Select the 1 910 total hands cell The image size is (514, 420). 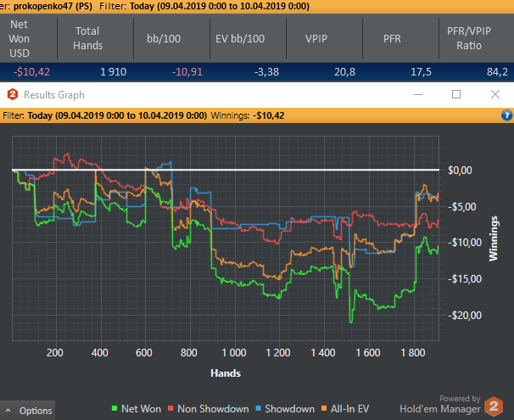[x=113, y=72]
